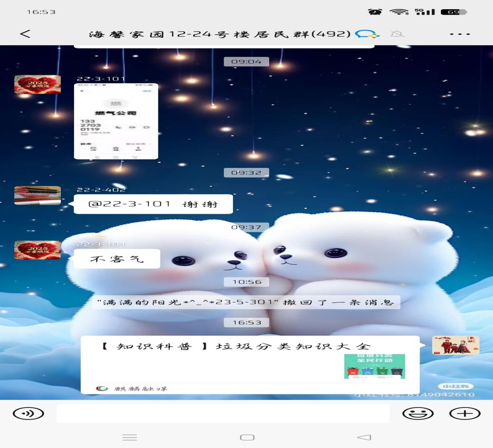Switch to voice input with the sound-wave icon
Screen dimensions: 493x448
[x=29, y=414]
